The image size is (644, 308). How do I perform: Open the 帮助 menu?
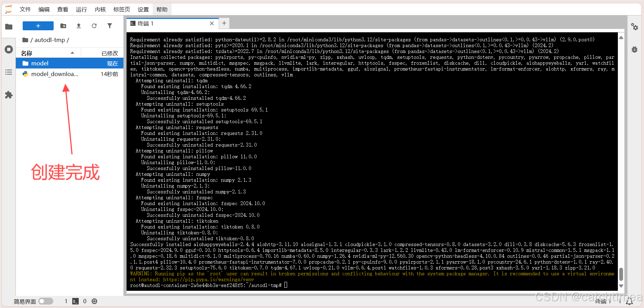tap(162, 10)
